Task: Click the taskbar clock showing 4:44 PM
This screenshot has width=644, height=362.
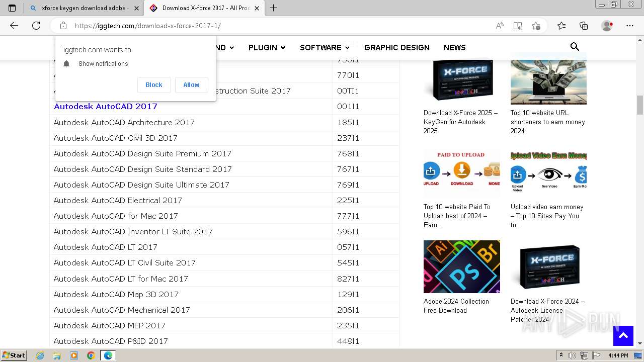Action: point(618,355)
